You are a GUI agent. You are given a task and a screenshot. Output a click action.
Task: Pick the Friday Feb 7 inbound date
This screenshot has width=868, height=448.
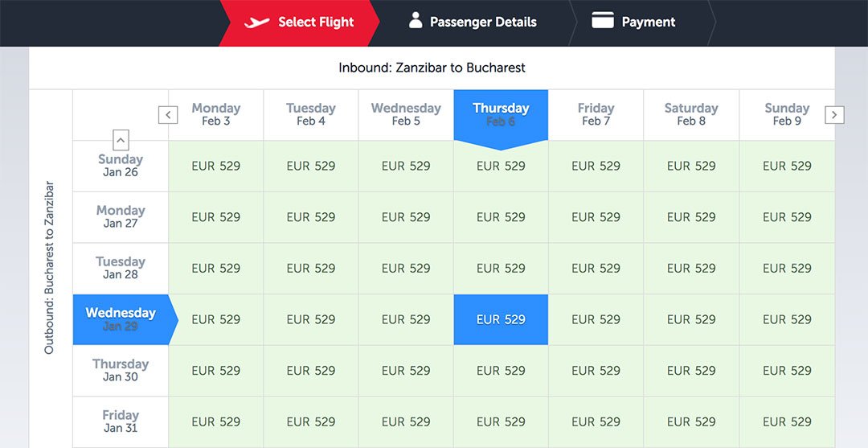[596, 114]
